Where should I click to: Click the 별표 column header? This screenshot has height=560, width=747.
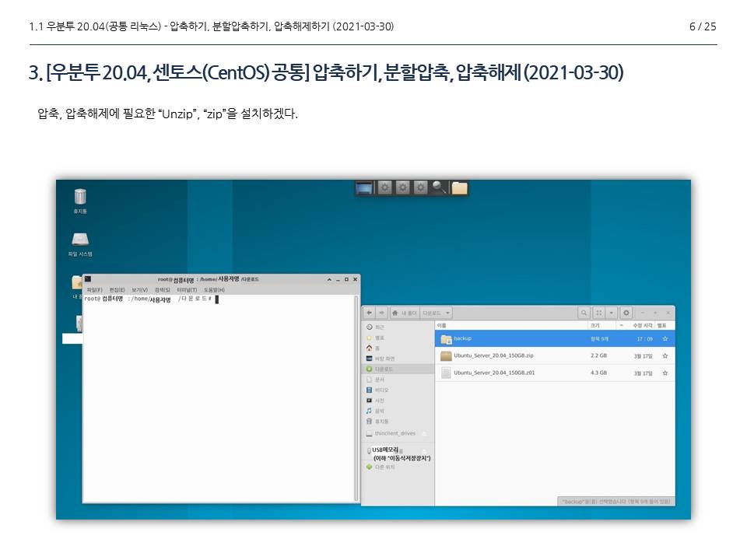(665, 325)
